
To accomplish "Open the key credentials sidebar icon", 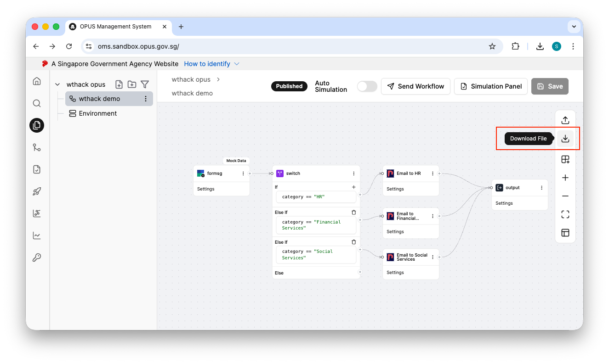I will click(x=37, y=258).
